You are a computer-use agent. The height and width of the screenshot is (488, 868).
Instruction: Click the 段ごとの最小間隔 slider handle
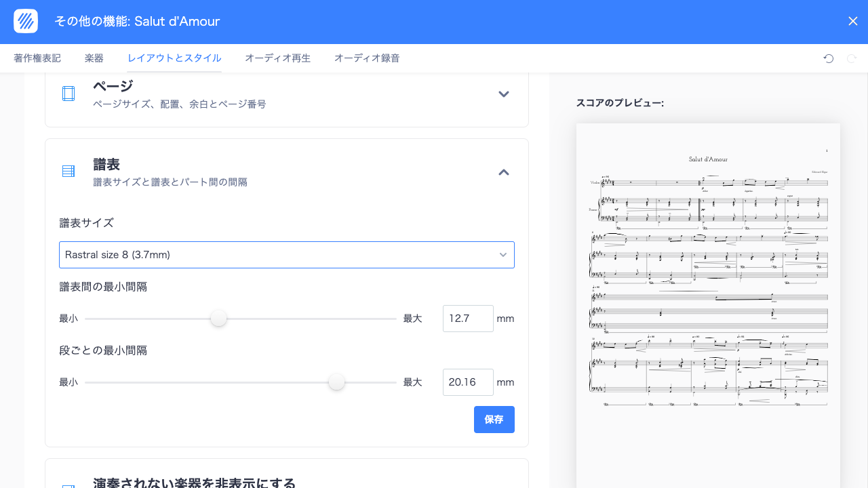pos(336,382)
